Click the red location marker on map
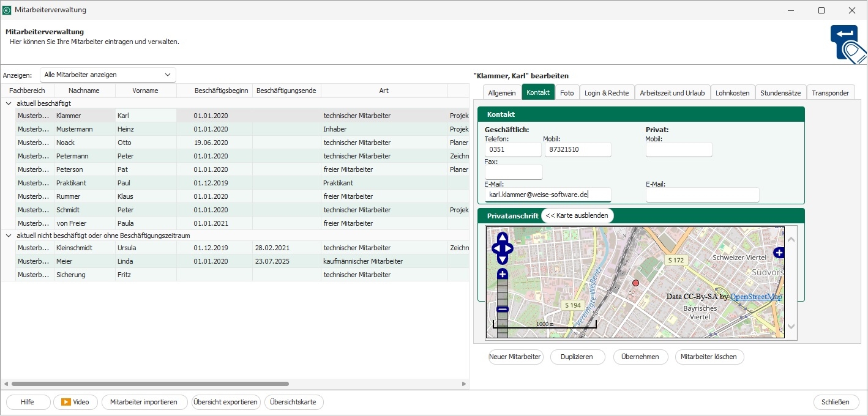 coord(635,283)
